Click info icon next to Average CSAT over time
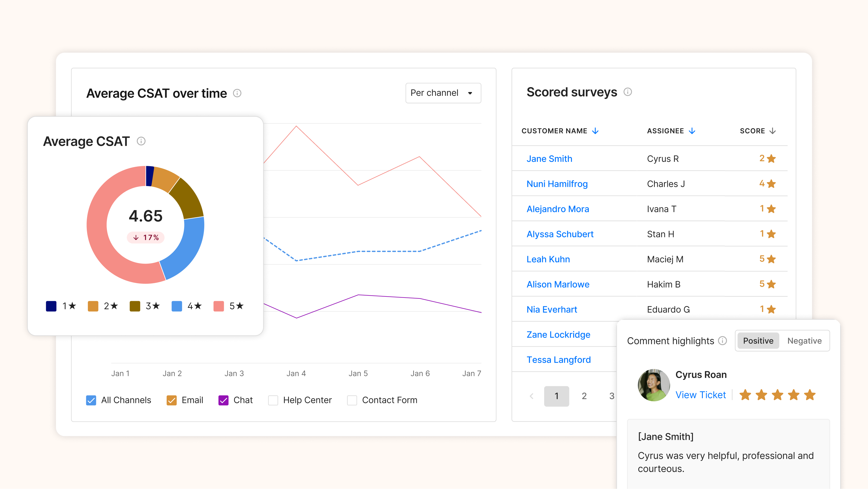 [x=237, y=93]
